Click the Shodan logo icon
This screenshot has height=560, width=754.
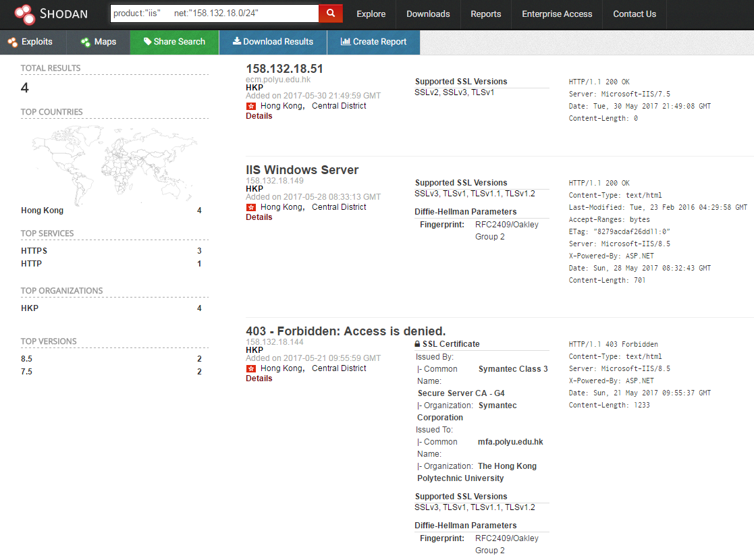[24, 14]
